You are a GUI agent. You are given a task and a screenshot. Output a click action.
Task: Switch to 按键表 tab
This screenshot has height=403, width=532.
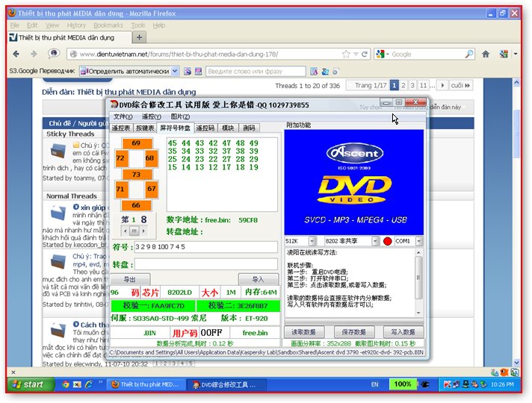click(145, 128)
